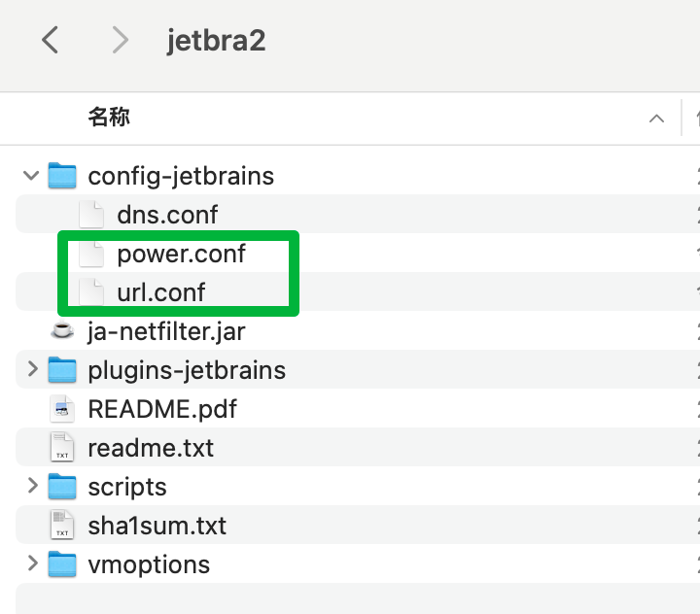The width and height of the screenshot is (700, 614).
Task: Click the vmoptions folder icon
Action: 62,563
